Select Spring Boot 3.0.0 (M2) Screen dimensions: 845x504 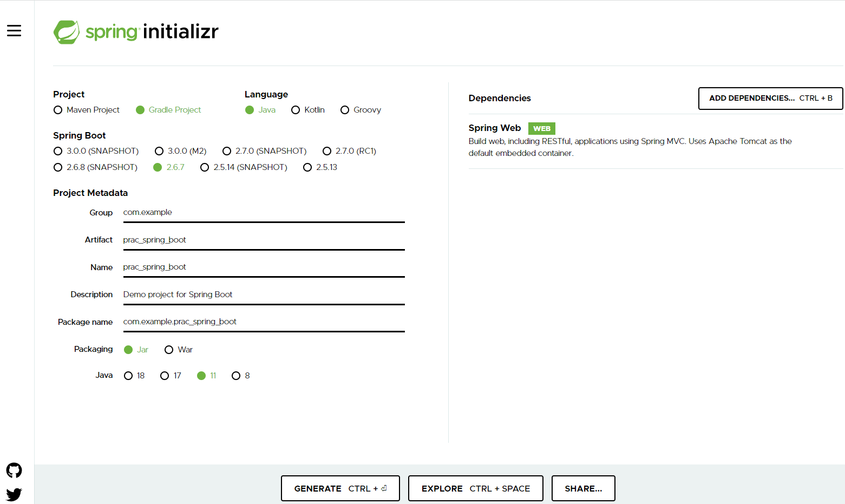(181, 151)
